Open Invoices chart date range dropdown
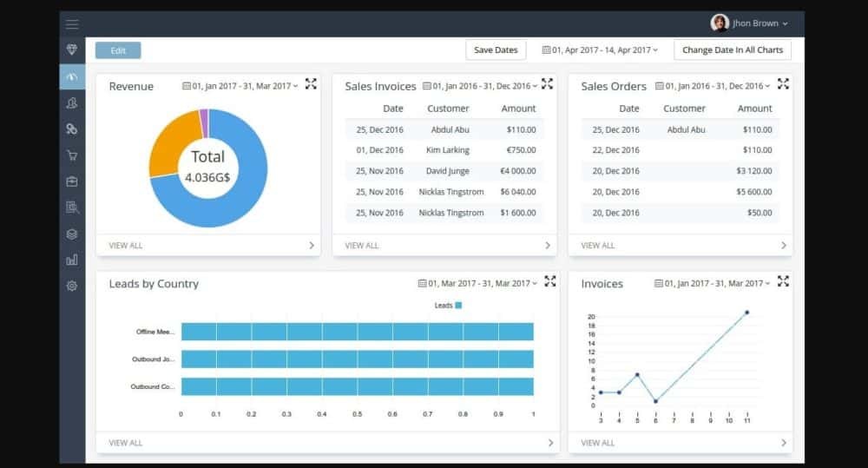This screenshot has height=468, width=868. point(713,283)
